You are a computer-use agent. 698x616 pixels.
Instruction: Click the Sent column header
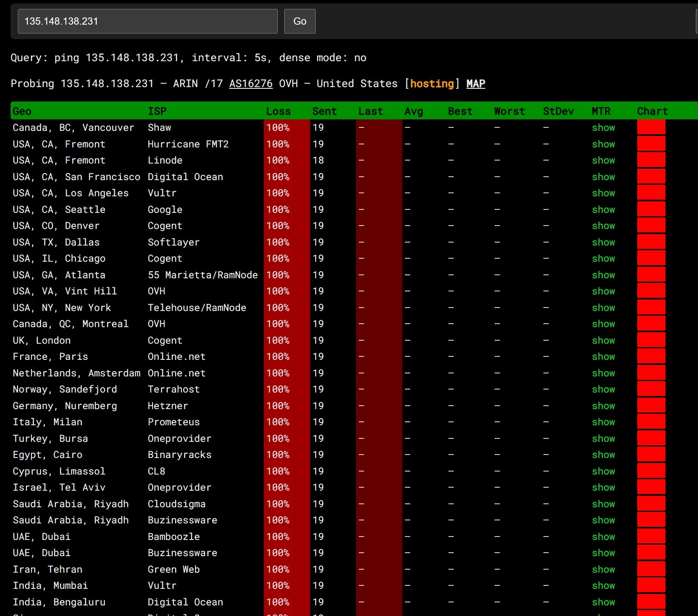(325, 111)
